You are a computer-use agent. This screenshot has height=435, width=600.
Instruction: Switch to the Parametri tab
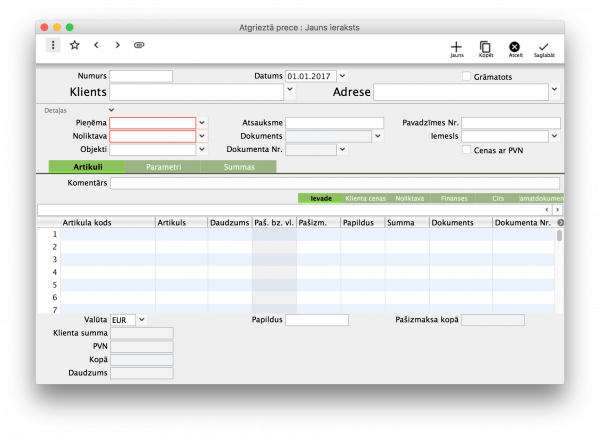[x=163, y=166]
